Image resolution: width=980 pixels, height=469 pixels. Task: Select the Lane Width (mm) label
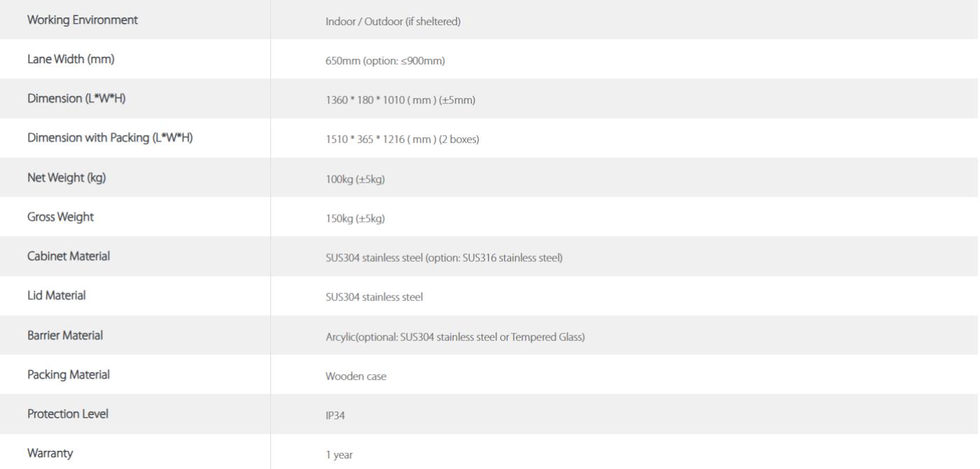pyautogui.click(x=71, y=59)
